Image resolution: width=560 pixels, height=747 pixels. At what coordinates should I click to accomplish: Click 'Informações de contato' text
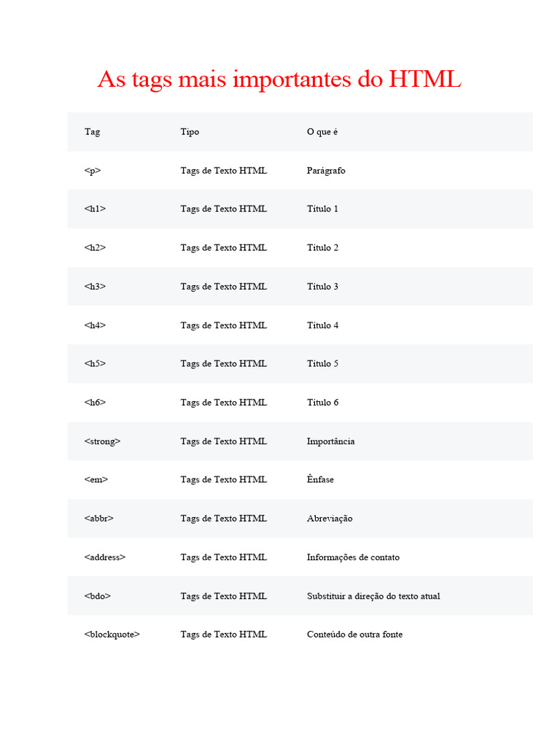click(x=353, y=557)
